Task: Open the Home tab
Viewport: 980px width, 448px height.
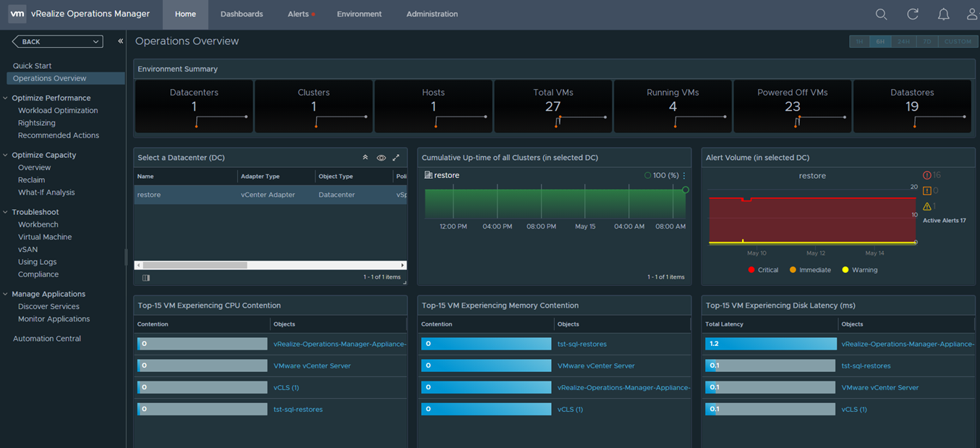Action: pos(185,14)
